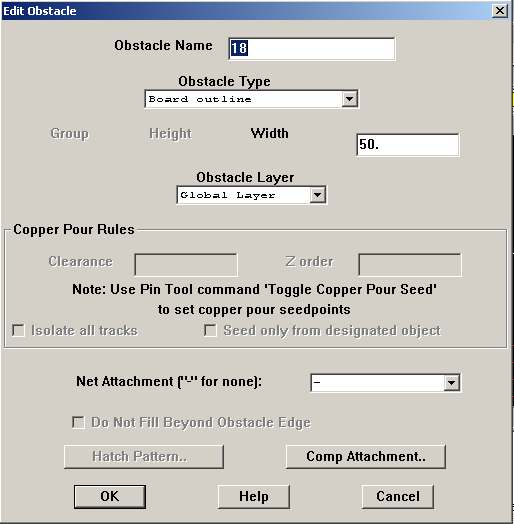This screenshot has height=524, width=514.
Task: Click the Edit Obstacle title bar
Action: 246,11
